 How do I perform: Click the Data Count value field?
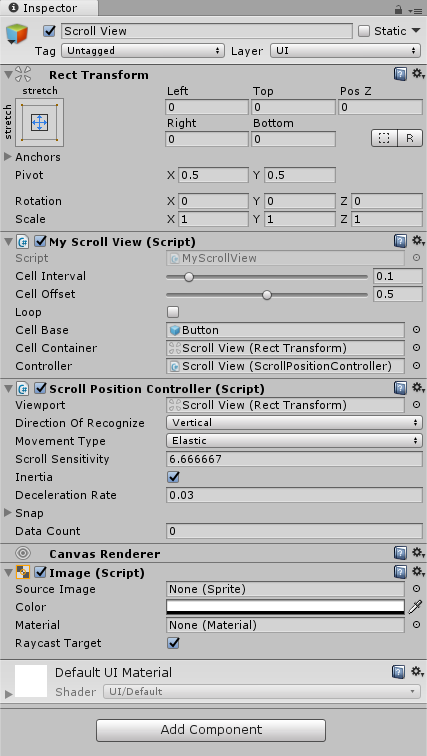pyautogui.click(x=294, y=531)
